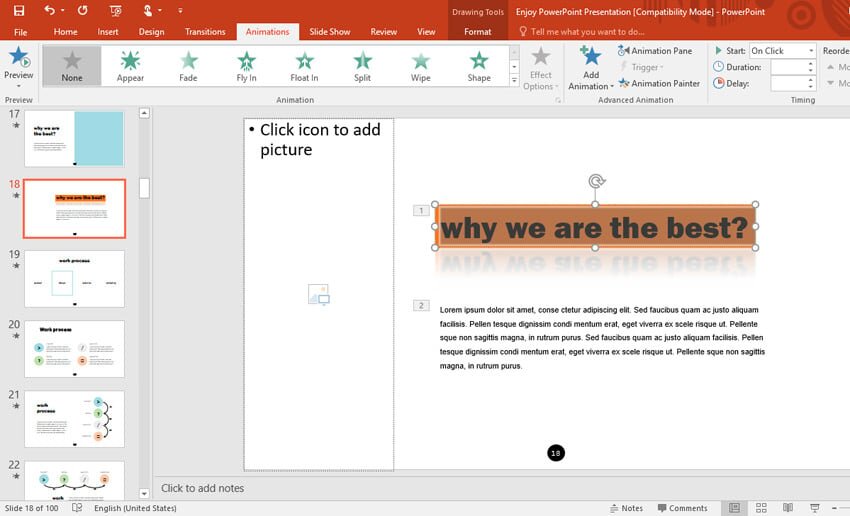Choose the Float In animation
Image resolution: width=850 pixels, height=516 pixels.
(x=304, y=66)
